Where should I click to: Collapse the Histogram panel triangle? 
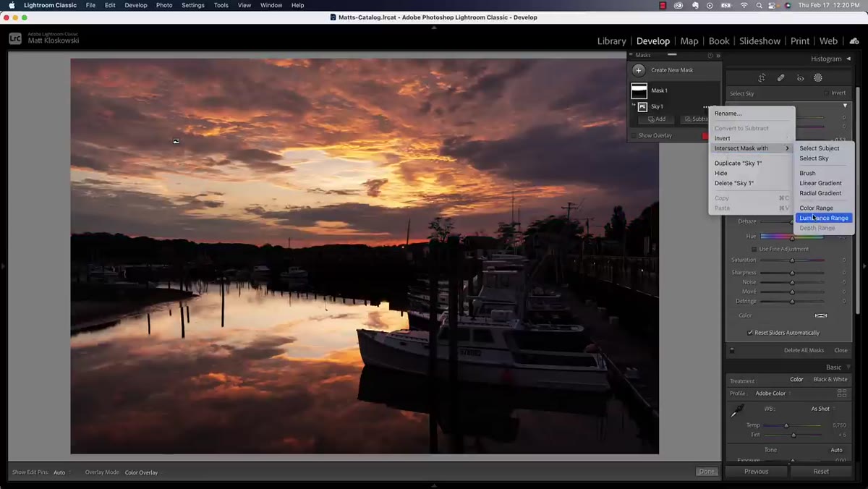tap(848, 59)
